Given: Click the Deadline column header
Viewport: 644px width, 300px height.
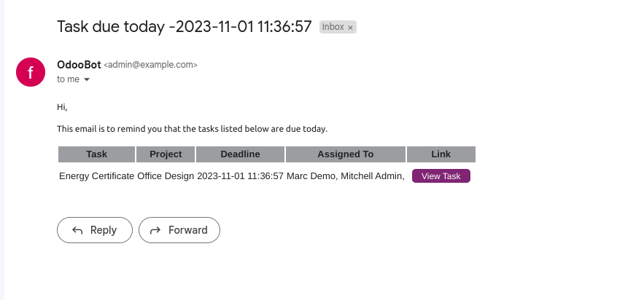Looking at the screenshot, I should click(241, 154).
